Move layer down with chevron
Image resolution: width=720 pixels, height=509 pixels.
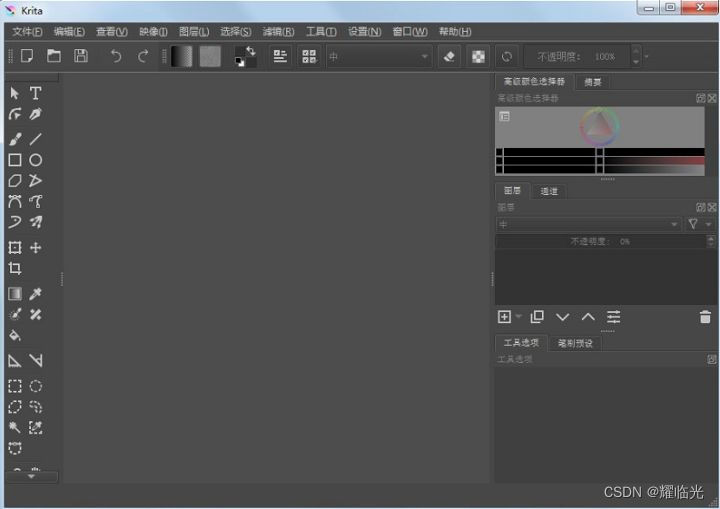click(x=562, y=317)
